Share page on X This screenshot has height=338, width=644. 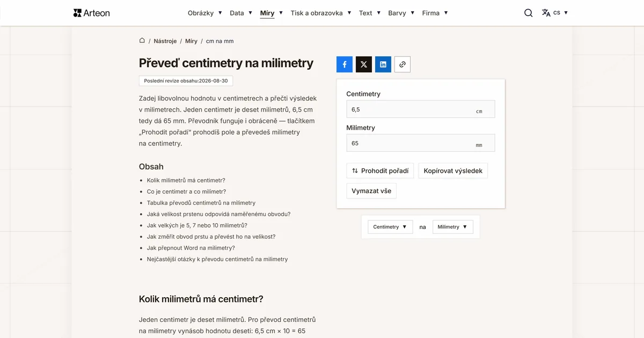point(364,64)
